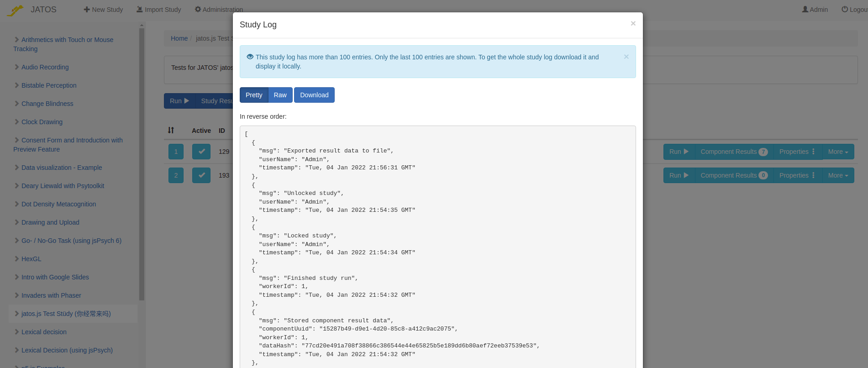Click the "Finished study run" log message

click(x=308, y=278)
